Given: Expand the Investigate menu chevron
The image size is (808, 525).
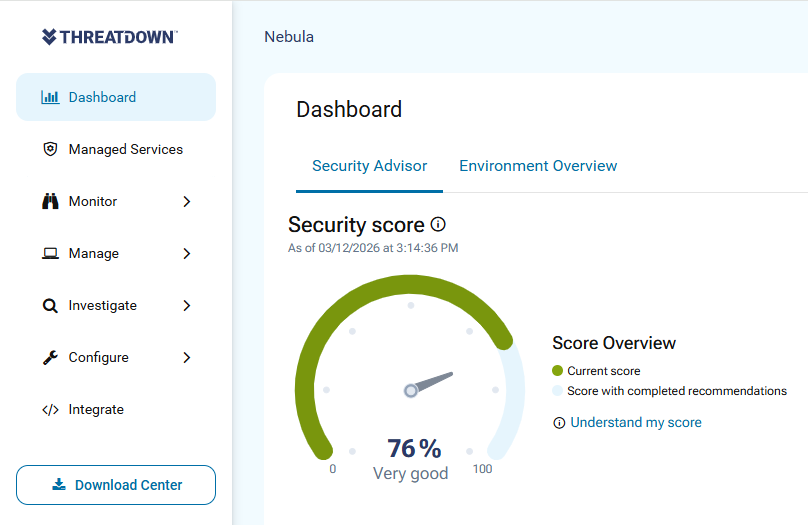Looking at the screenshot, I should point(187,306).
